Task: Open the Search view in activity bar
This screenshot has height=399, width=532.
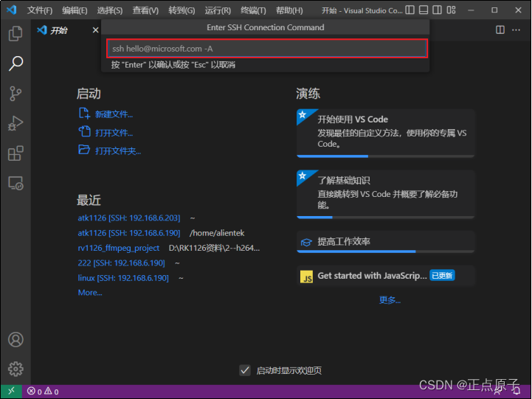Action: pyautogui.click(x=15, y=63)
